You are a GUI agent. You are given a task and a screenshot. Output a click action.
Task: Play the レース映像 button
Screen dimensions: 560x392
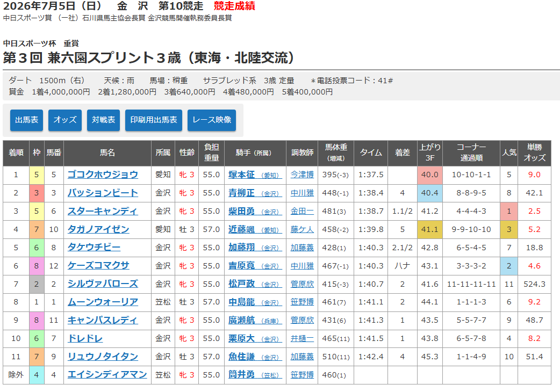pos(212,120)
